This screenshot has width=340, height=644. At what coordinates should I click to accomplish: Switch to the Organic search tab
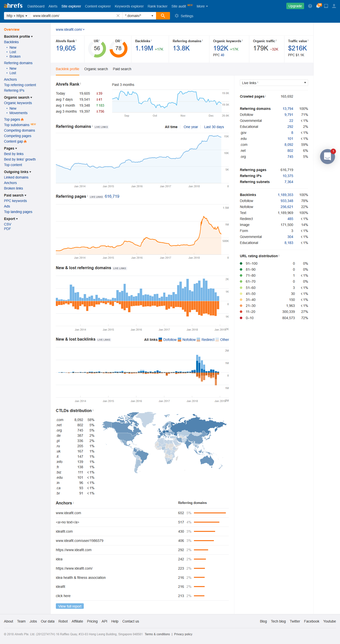tap(96, 69)
